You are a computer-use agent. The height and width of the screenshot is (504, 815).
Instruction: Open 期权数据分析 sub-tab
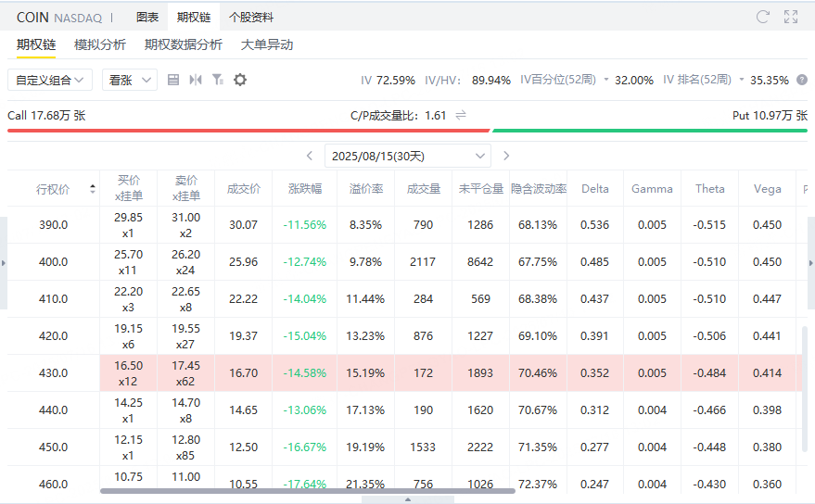[x=184, y=44]
